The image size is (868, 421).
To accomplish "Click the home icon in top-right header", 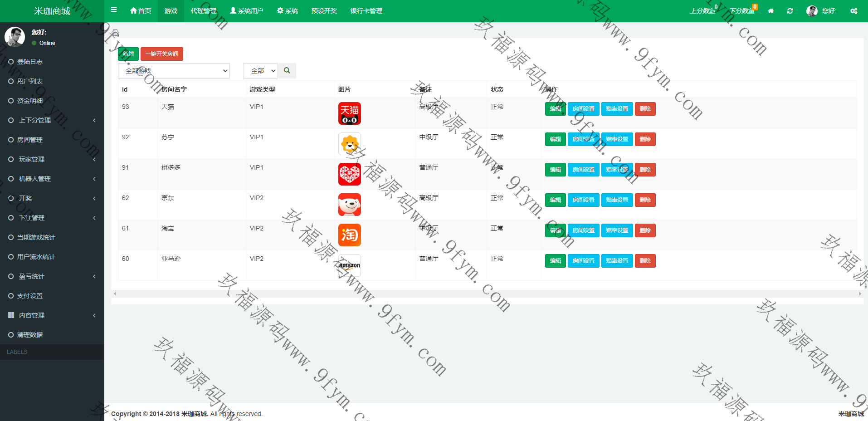I will point(770,11).
